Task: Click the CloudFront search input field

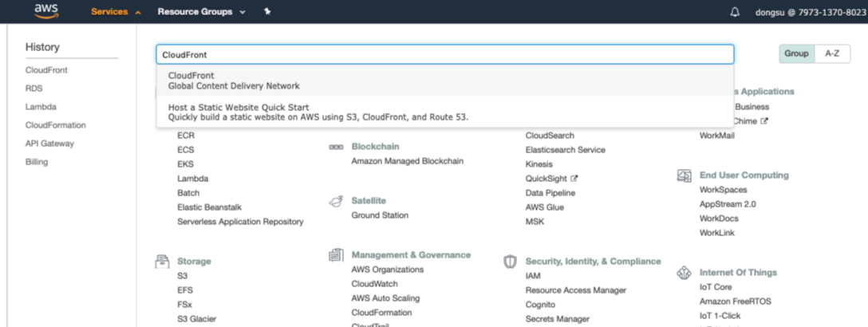Action: coord(445,54)
